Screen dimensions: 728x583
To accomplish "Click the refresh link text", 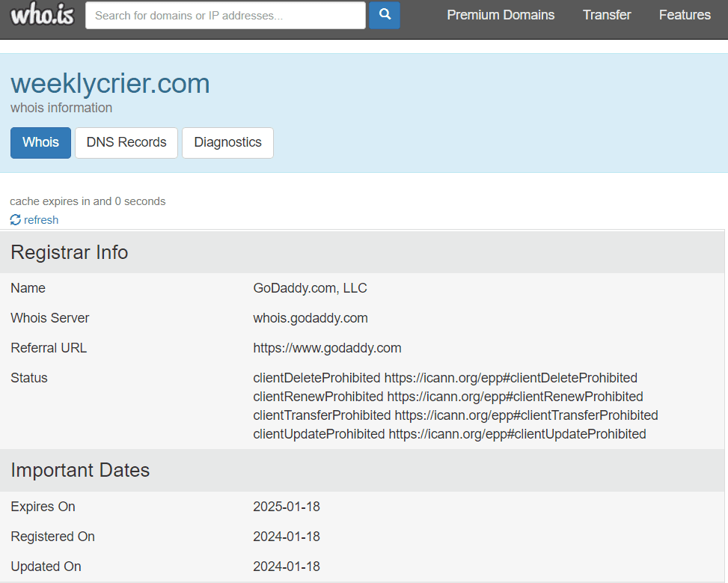I will click(41, 220).
